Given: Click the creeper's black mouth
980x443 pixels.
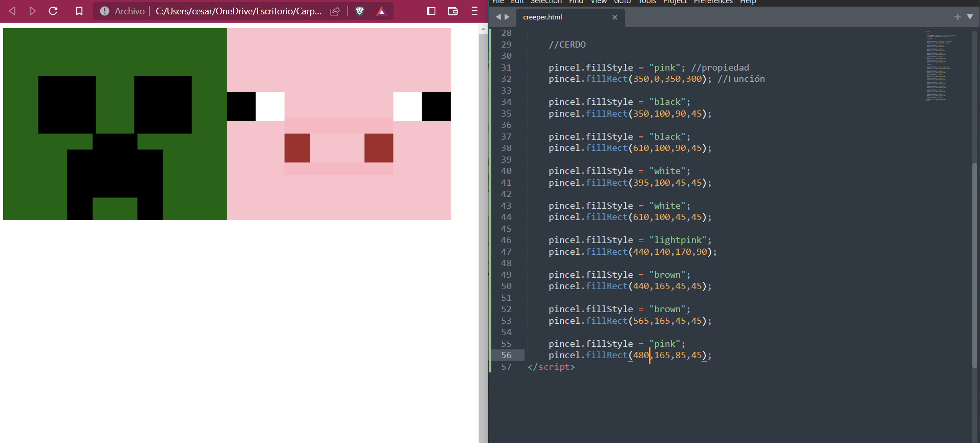Looking at the screenshot, I should (115, 176).
